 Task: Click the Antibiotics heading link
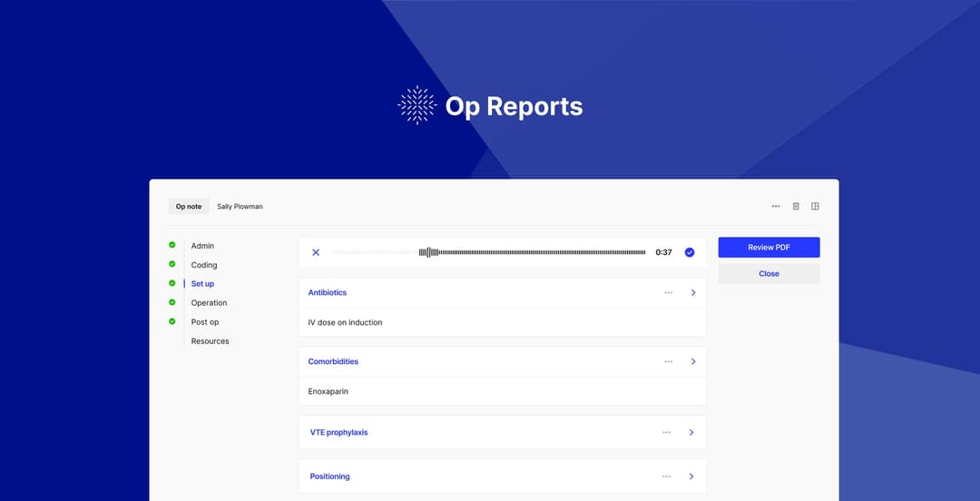pos(327,292)
